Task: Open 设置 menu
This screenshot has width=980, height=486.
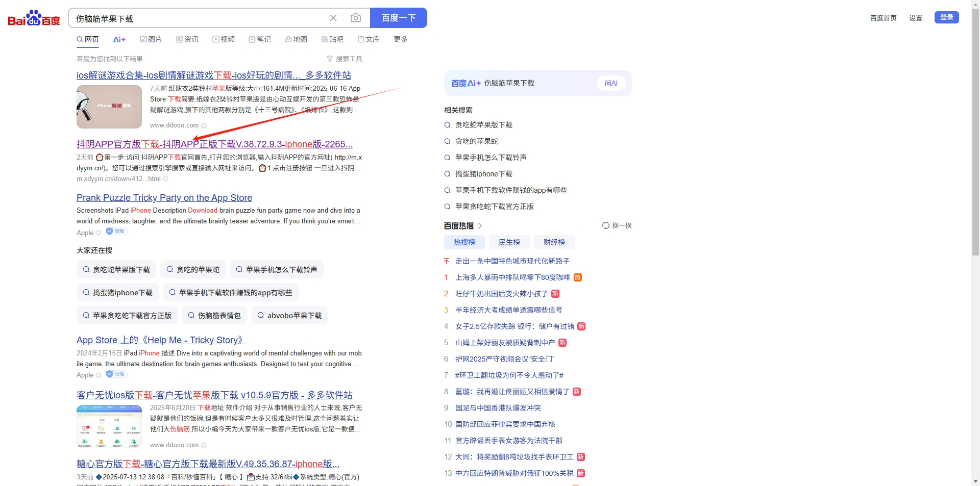Action: click(916, 18)
